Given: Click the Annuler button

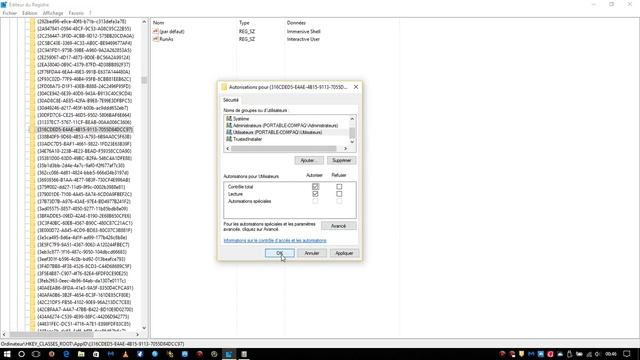Looking at the screenshot, I should point(312,253).
